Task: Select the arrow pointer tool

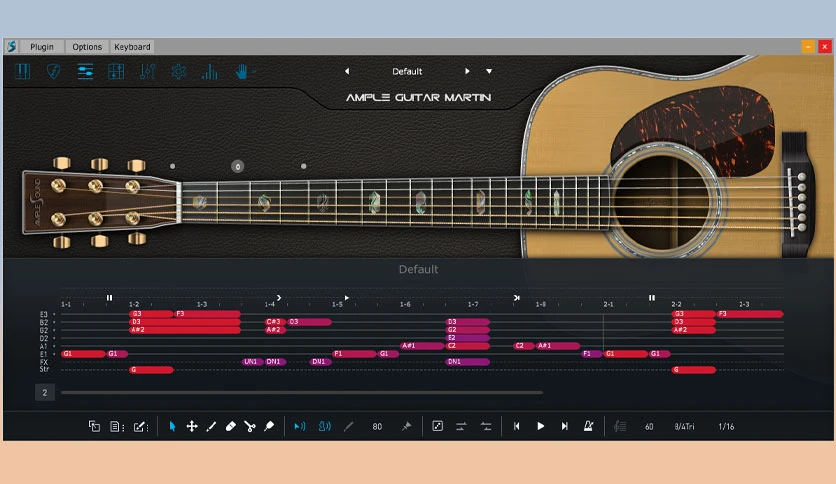Action: [172, 426]
